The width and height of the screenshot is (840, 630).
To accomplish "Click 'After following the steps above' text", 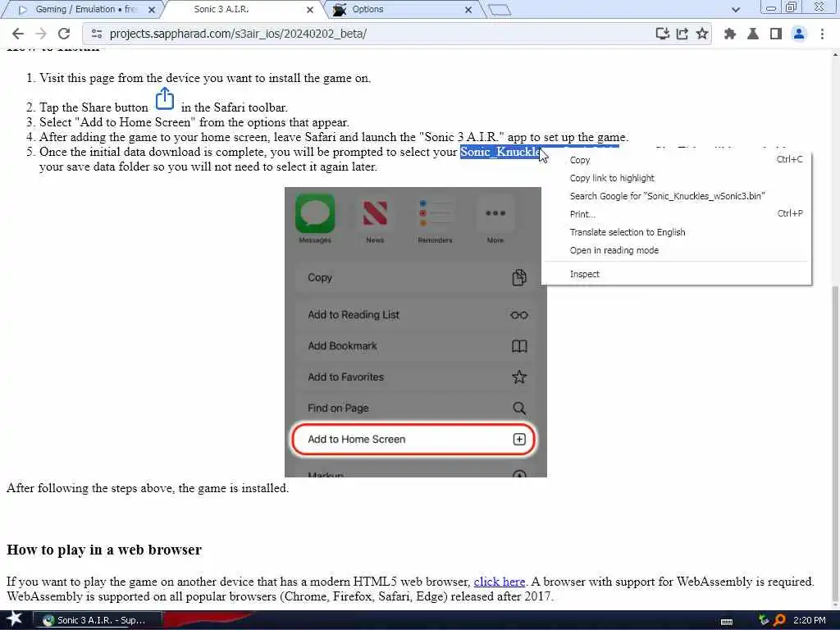I will tap(148, 488).
